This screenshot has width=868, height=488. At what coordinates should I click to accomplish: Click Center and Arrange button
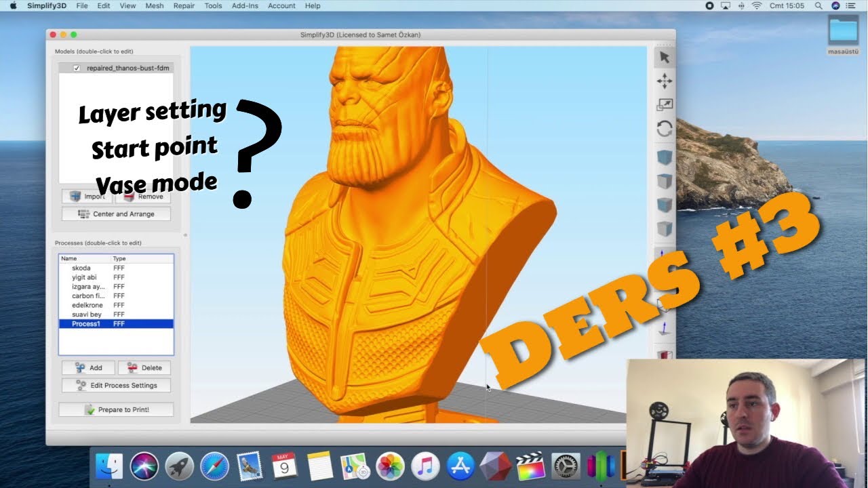[x=116, y=214]
